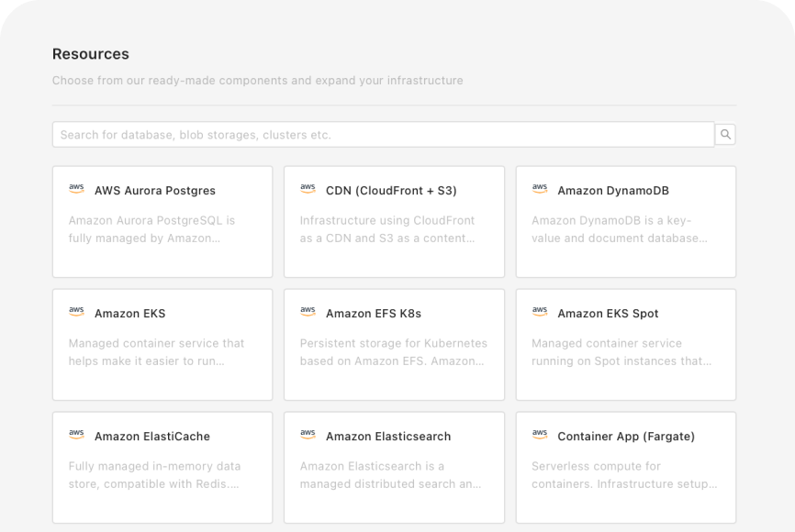Click the AWS icon on the Amazon EKS Spot card
This screenshot has width=795, height=532.
540,312
